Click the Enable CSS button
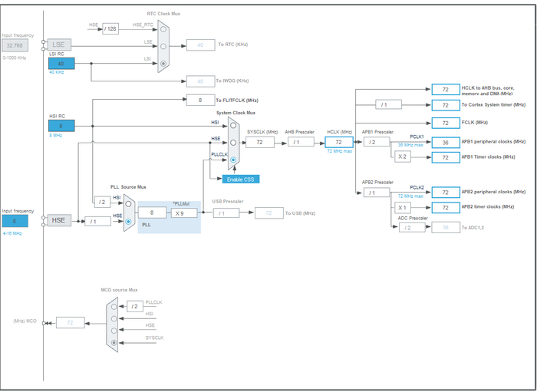This screenshot has height=392, width=537. point(241,180)
